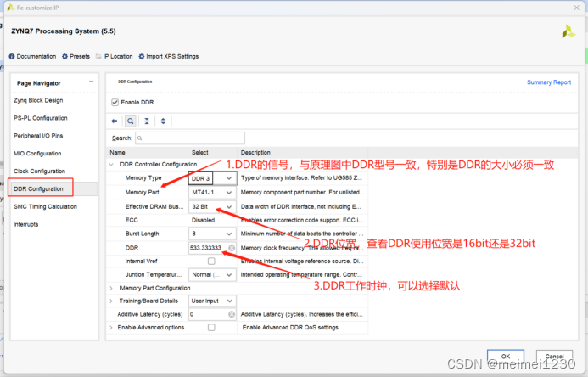This screenshot has width=588, height=377.
Task: Clear the Additive Latency value icon
Action: point(232,314)
